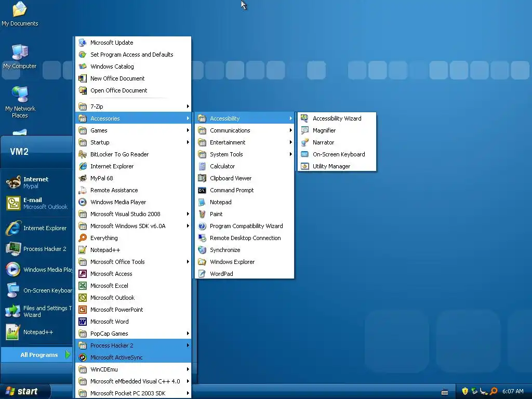
Task: Open E-mail Microsoft Outlook pinned item
Action: (37, 203)
